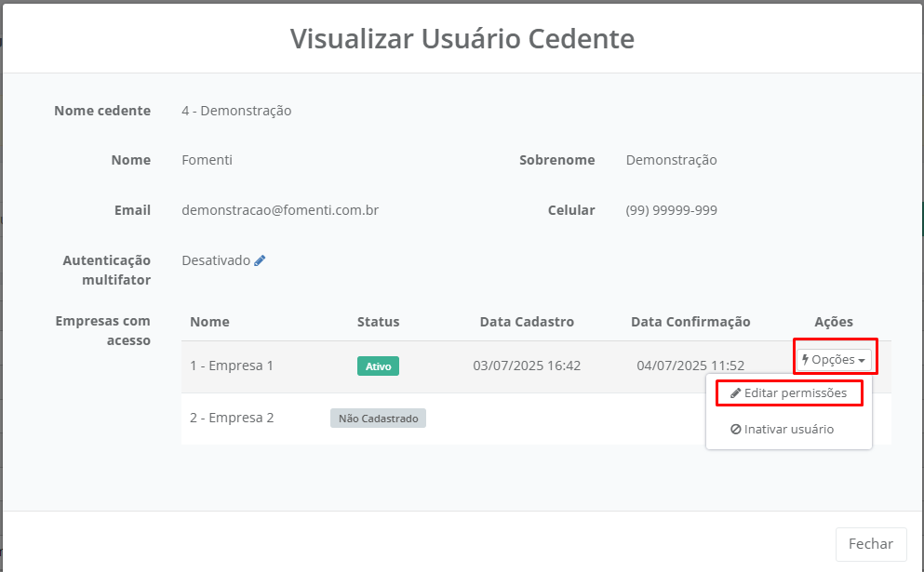924x572 pixels.
Task: Click the Desativado multifactor status text
Action: (216, 260)
